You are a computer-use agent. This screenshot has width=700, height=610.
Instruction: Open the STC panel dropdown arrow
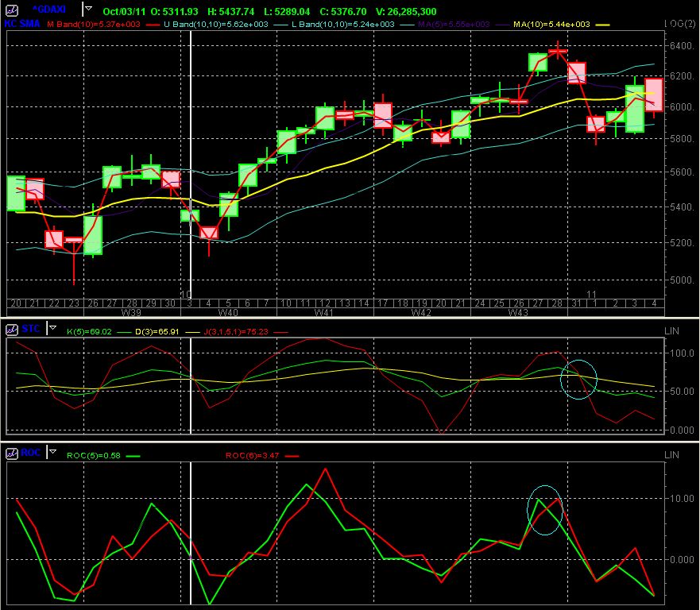52,327
